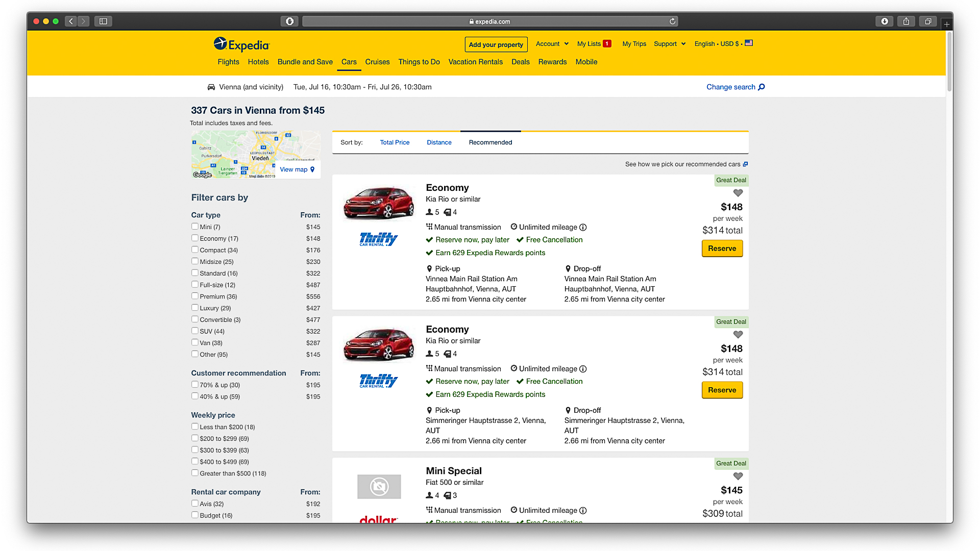980x551 pixels.
Task: Check the Avis (32) company filter
Action: (x=194, y=504)
